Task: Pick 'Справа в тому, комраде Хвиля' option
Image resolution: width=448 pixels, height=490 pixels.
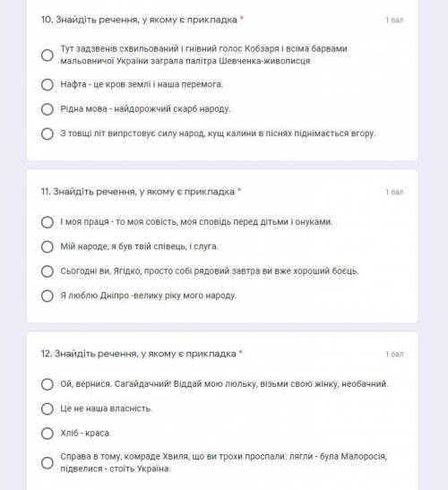Action: pos(47,463)
